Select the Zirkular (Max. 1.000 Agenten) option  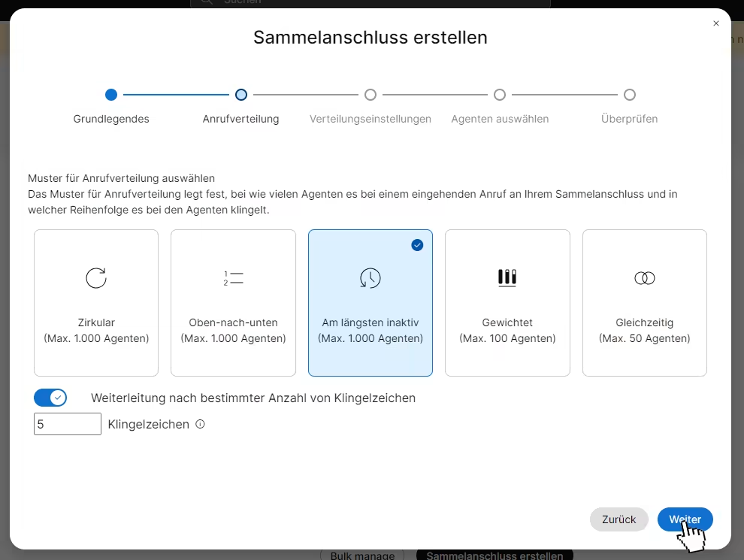point(96,330)
